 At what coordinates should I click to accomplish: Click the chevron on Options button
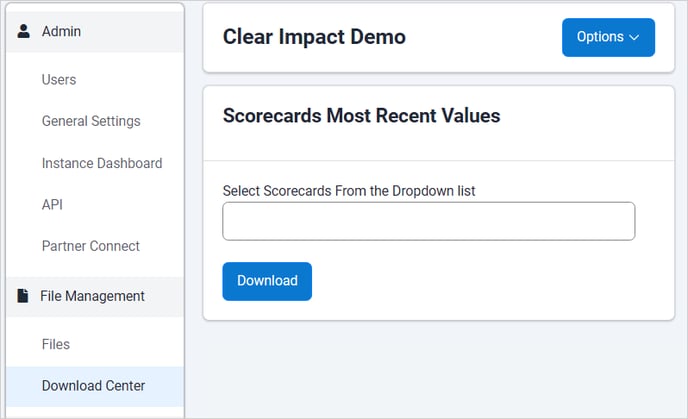634,38
